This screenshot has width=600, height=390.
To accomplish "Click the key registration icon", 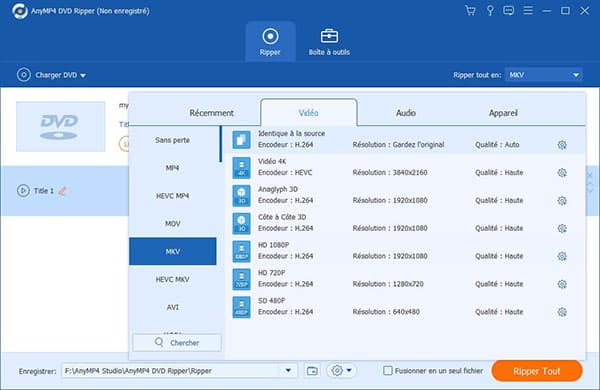I will pyautogui.click(x=490, y=10).
